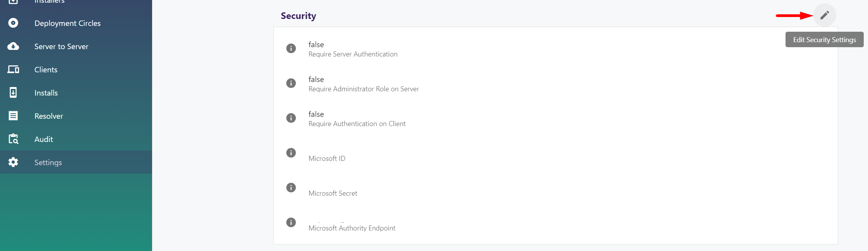Click the Require Server Authentication setting text
Viewport: 868px width, 251px height.
click(353, 54)
